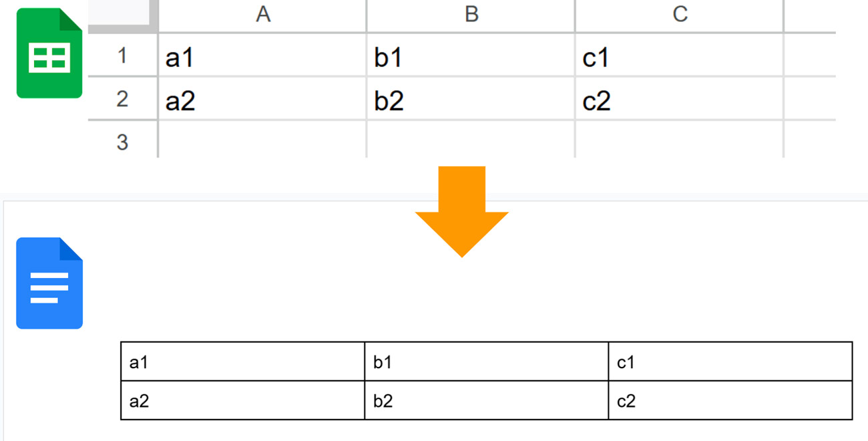
Task: Click spreadsheet cell containing b1
Action: (x=471, y=55)
